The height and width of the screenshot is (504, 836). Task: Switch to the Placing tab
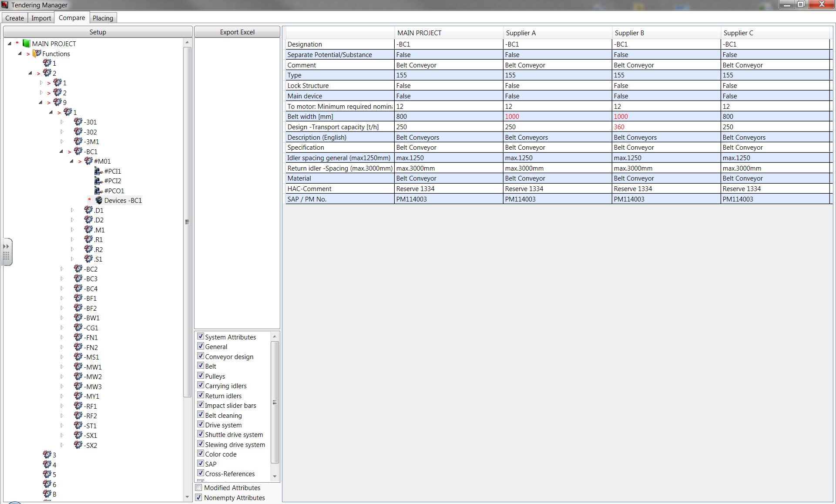click(x=103, y=18)
